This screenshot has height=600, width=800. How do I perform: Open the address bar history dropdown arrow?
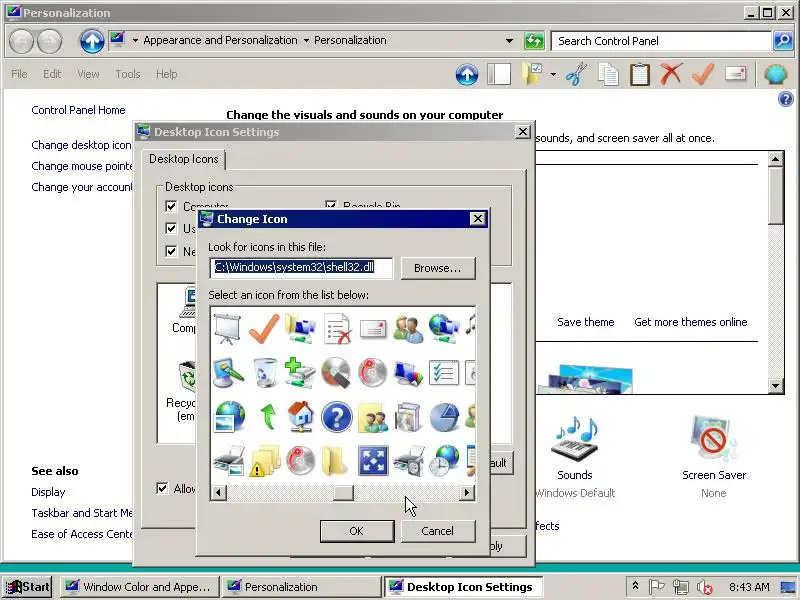coord(509,41)
